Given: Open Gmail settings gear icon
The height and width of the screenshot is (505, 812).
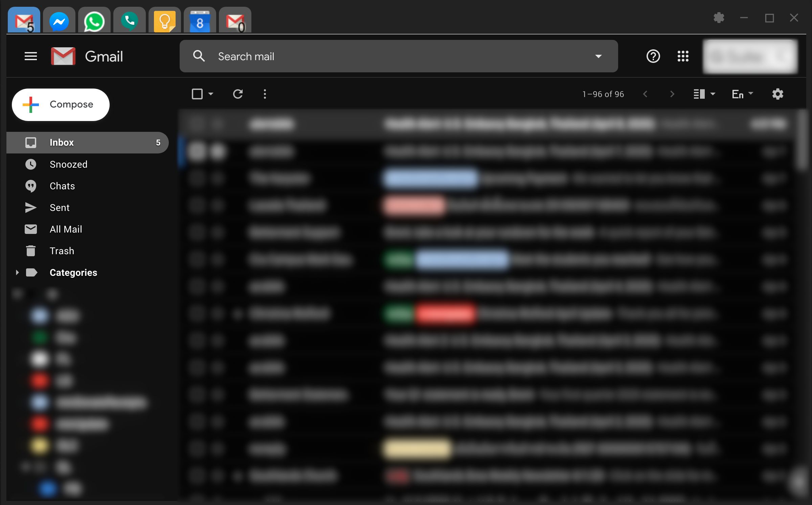Looking at the screenshot, I should pyautogui.click(x=778, y=94).
